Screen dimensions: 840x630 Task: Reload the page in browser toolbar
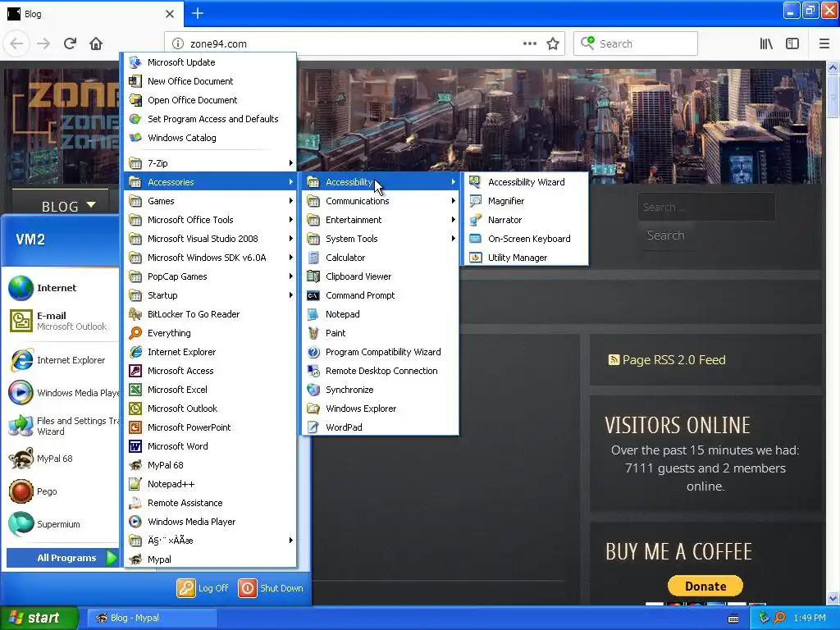click(x=70, y=43)
